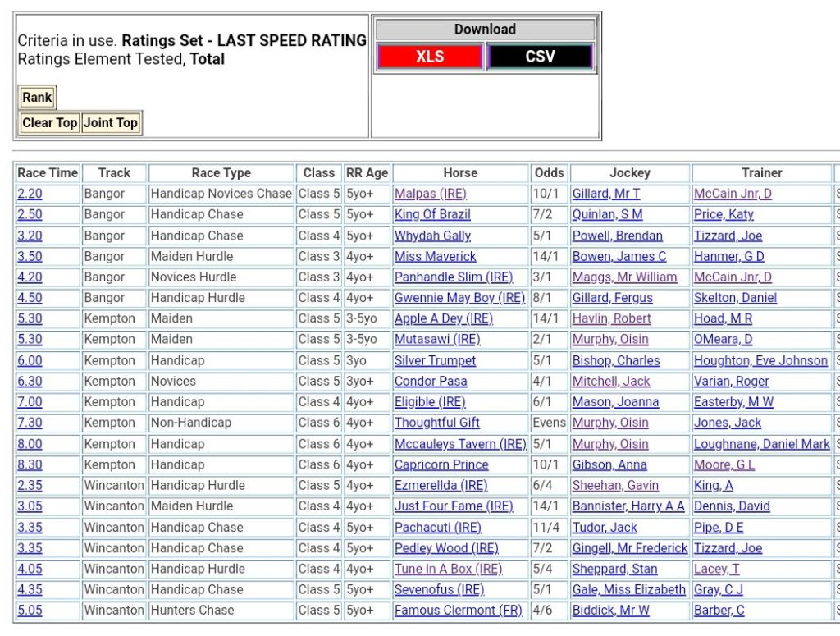View trainer Loughnane, Daniel Mark
Screen dimensions: 840x636
tap(761, 444)
